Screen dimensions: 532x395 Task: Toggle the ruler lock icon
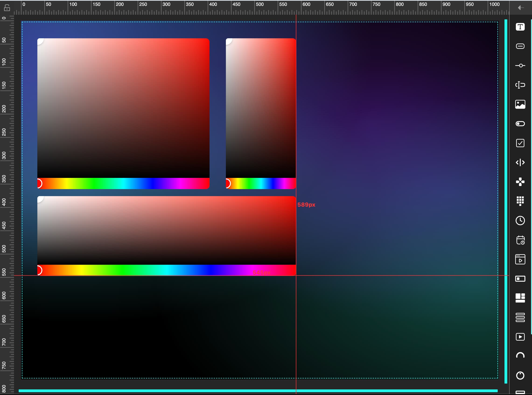(7, 8)
